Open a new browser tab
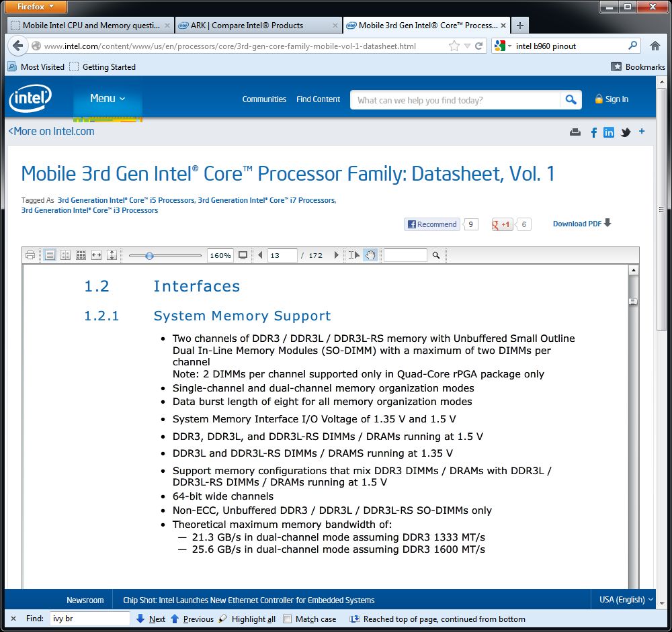This screenshot has height=632, width=672. 520,26
